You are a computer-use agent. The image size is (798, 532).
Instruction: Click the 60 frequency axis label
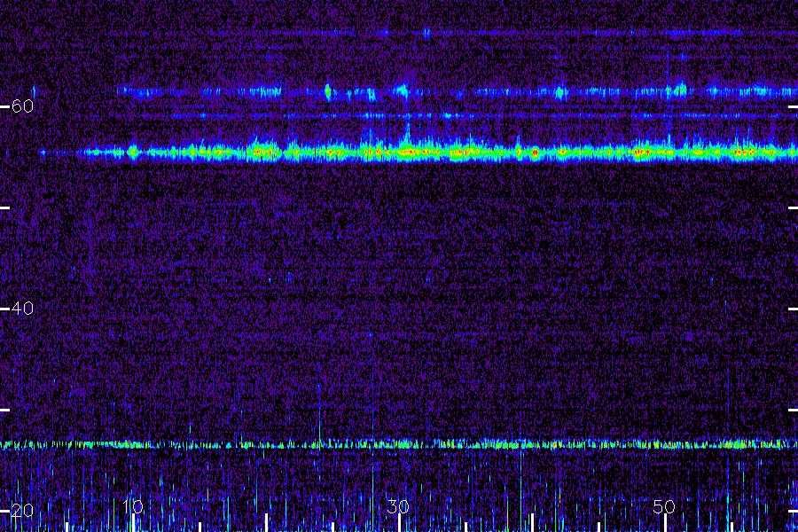(x=22, y=106)
